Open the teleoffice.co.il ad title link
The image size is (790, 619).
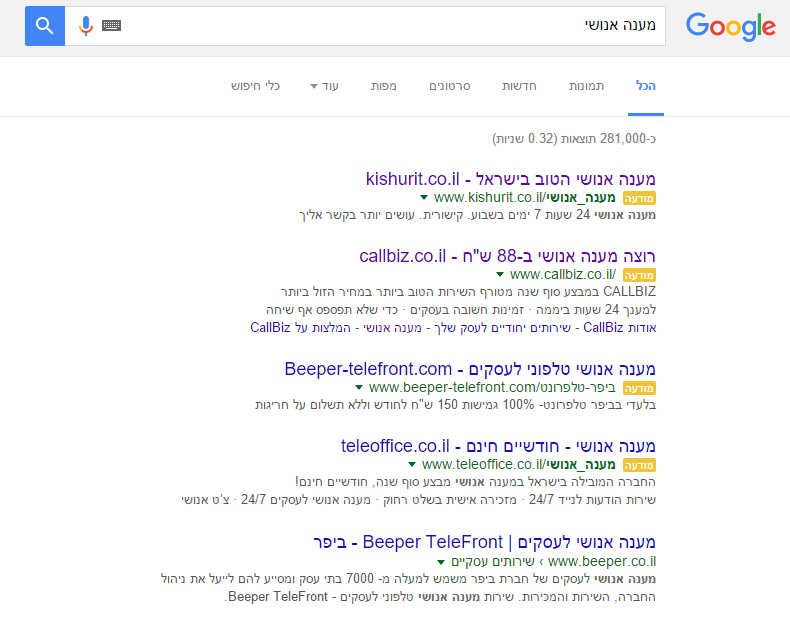click(x=498, y=446)
